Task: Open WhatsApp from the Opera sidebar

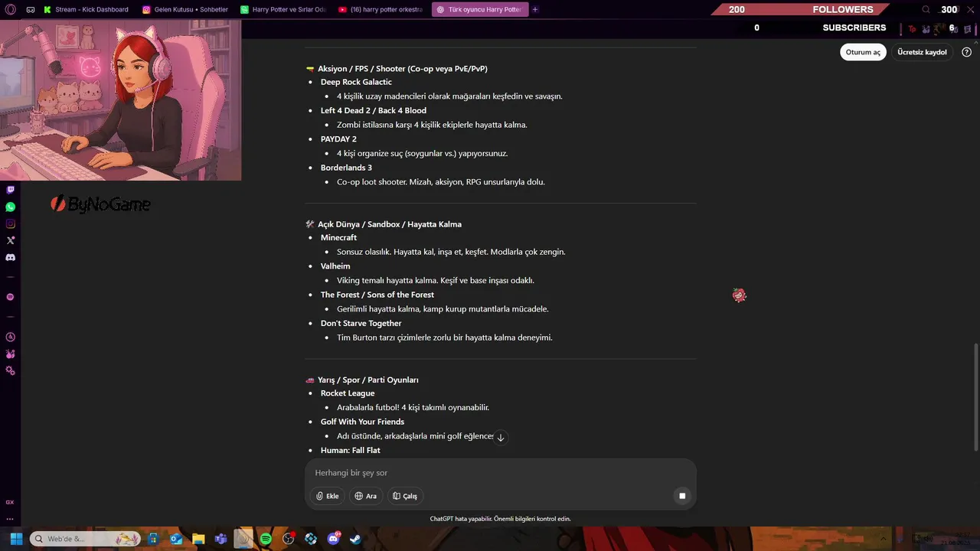Action: tap(10, 207)
